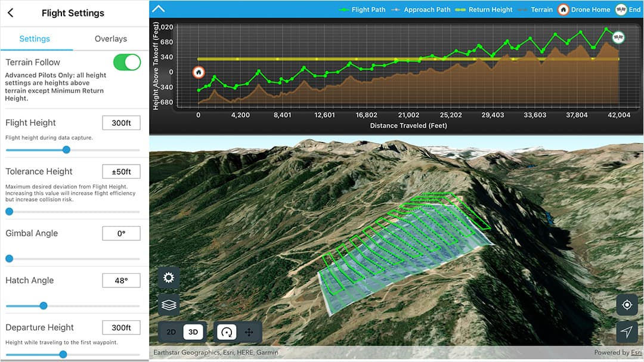Collapse the elevation chart with the chevron icon
The image size is (644, 362).
click(x=157, y=9)
